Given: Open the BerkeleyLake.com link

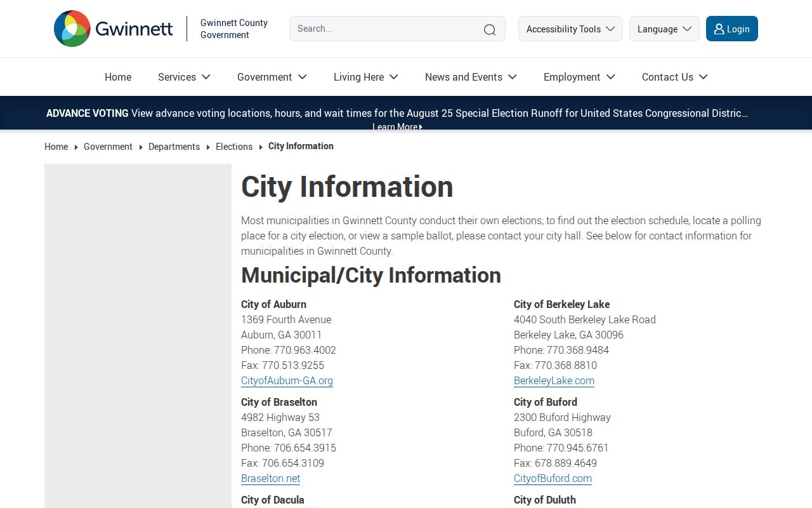Looking at the screenshot, I should 554,380.
